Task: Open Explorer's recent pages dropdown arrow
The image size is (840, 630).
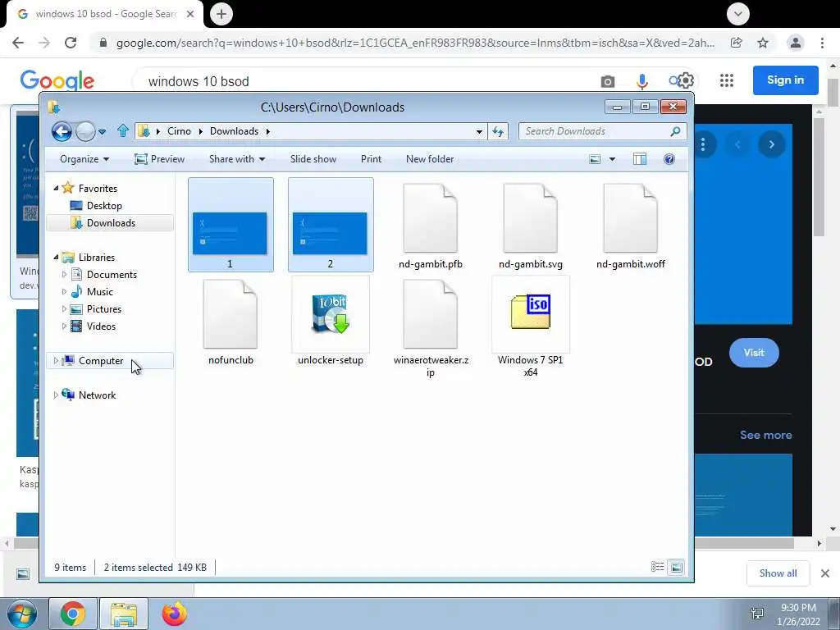Action: coord(103,132)
